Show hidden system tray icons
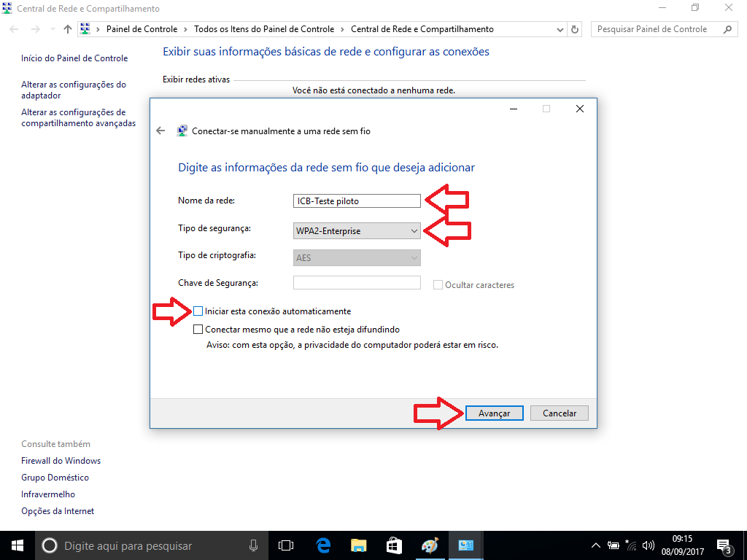747x560 pixels. click(595, 545)
